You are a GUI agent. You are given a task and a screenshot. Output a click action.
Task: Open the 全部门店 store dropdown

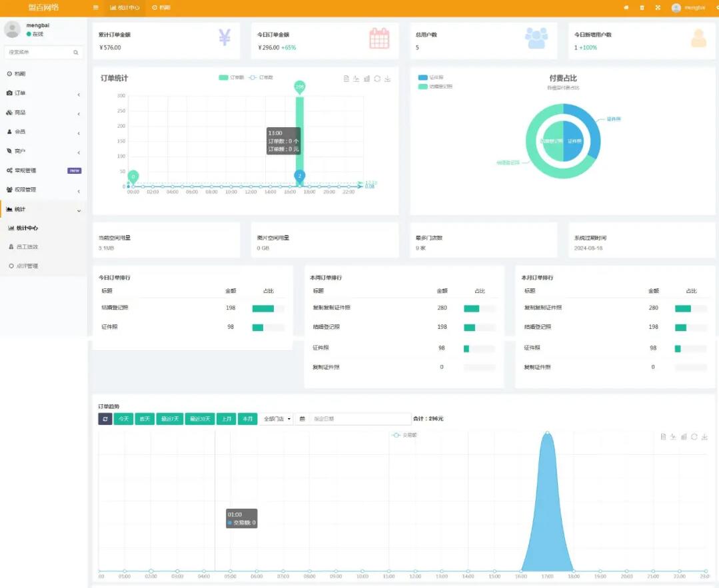pyautogui.click(x=277, y=419)
